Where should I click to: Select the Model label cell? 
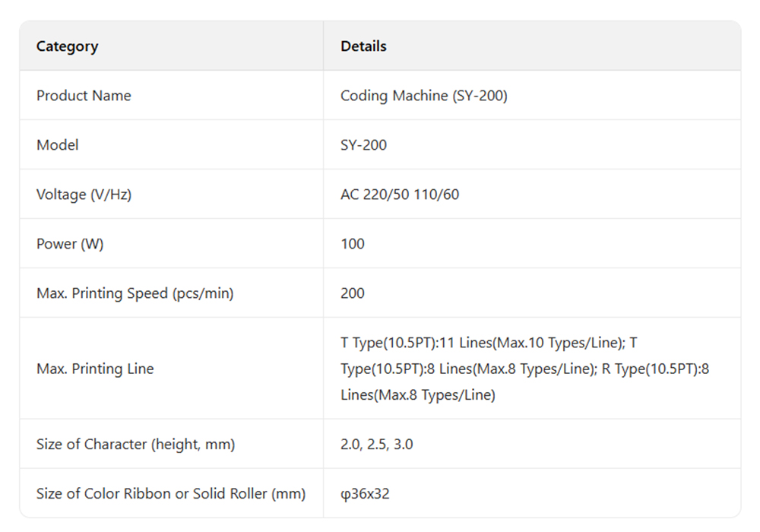[58, 145]
